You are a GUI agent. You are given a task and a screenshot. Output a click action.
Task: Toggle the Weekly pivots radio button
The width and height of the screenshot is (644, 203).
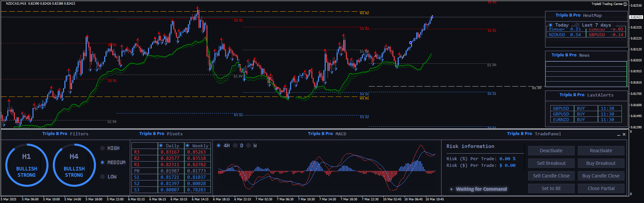coord(188,146)
